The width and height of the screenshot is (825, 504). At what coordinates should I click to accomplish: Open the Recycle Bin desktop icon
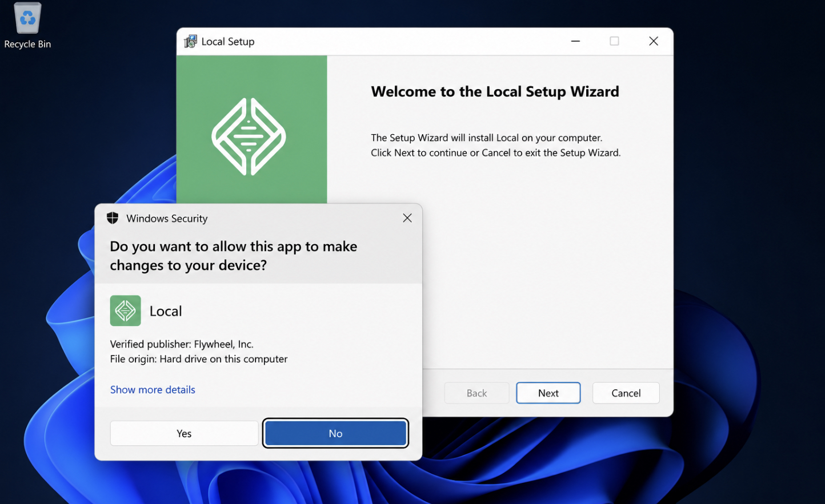tap(27, 26)
